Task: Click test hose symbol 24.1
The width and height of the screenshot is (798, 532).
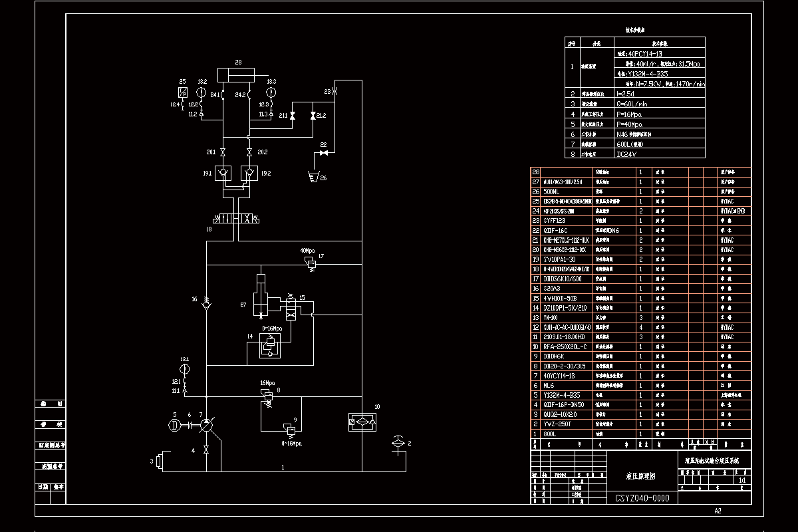Action: (x=223, y=95)
